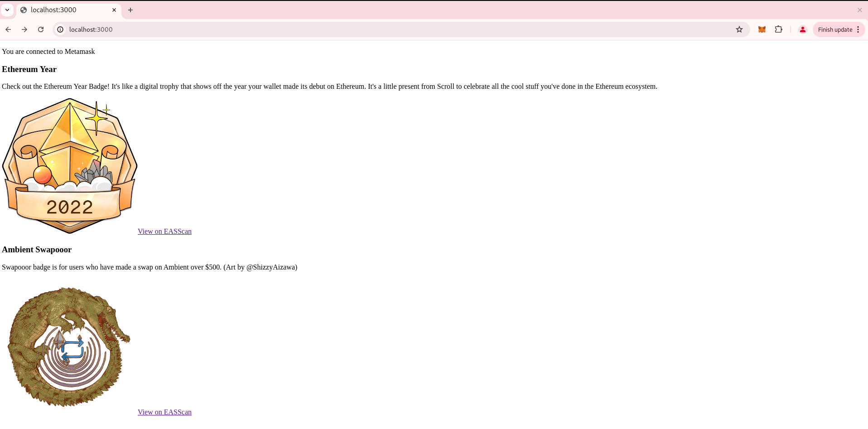
Task: Go back to the previous page
Action: [8, 29]
